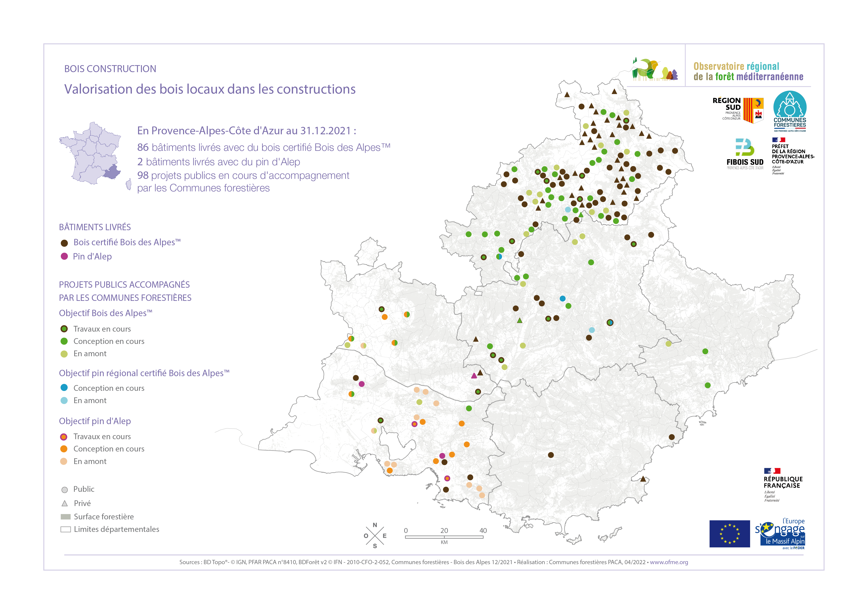This screenshot has width=868, height=614.
Task: Click light blue En amont legend dot
Action: 64,400
